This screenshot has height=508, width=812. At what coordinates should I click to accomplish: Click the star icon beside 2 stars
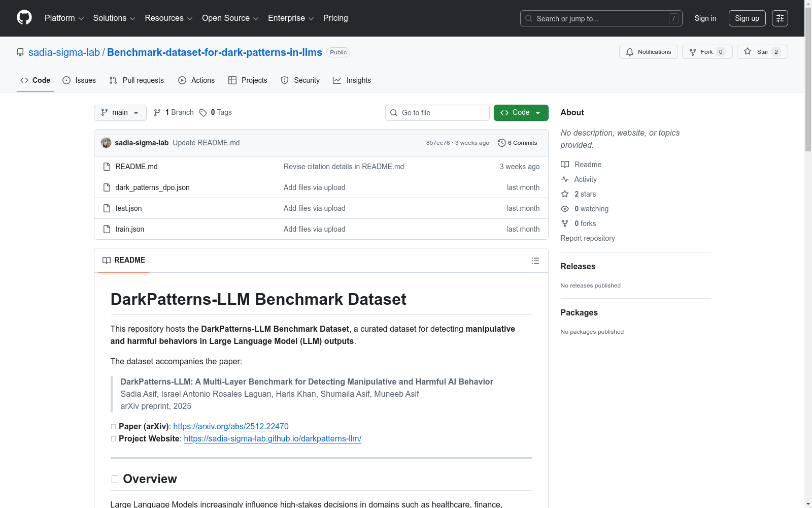click(565, 194)
